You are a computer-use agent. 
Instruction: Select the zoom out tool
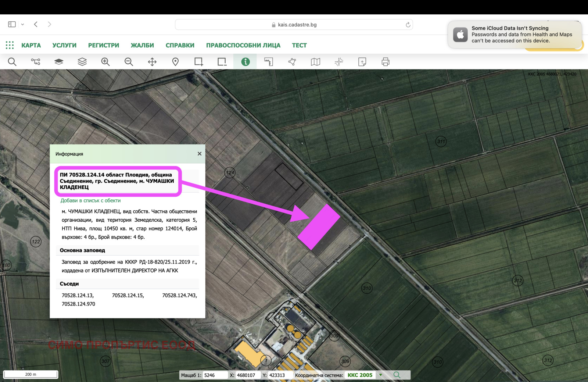(129, 62)
